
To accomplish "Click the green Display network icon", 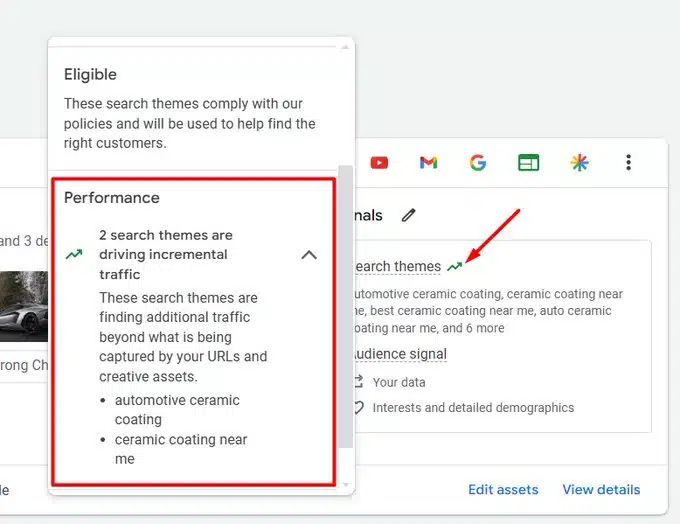I will pyautogui.click(x=528, y=163).
